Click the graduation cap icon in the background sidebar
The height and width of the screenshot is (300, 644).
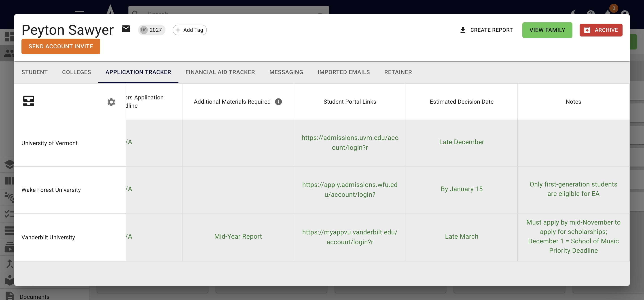[9, 164]
